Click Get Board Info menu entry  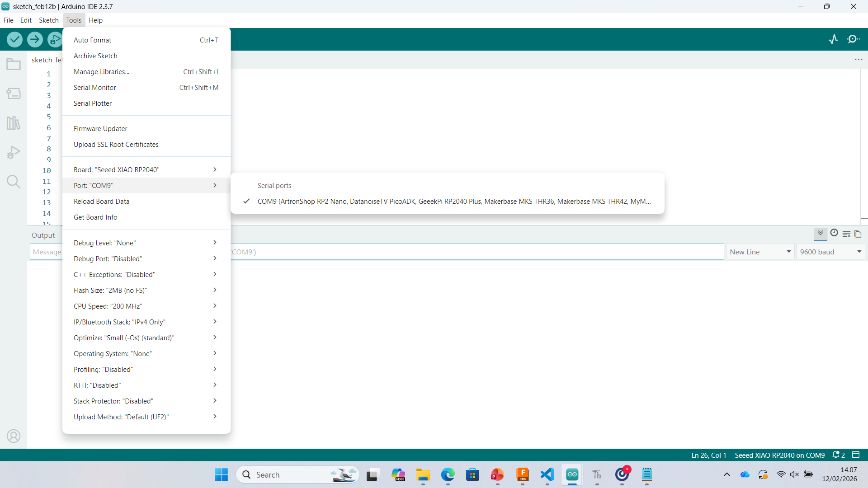(95, 217)
